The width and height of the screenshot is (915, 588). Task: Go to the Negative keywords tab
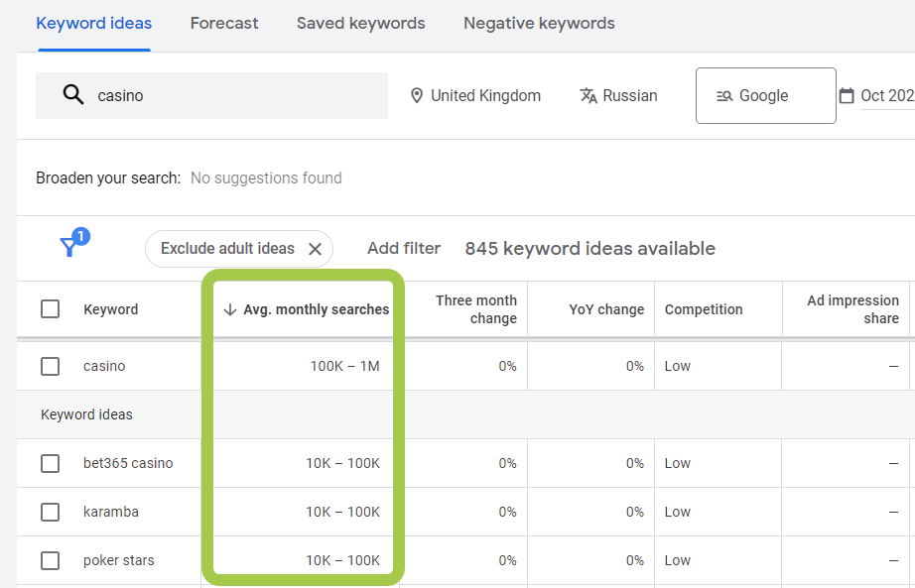coord(539,24)
